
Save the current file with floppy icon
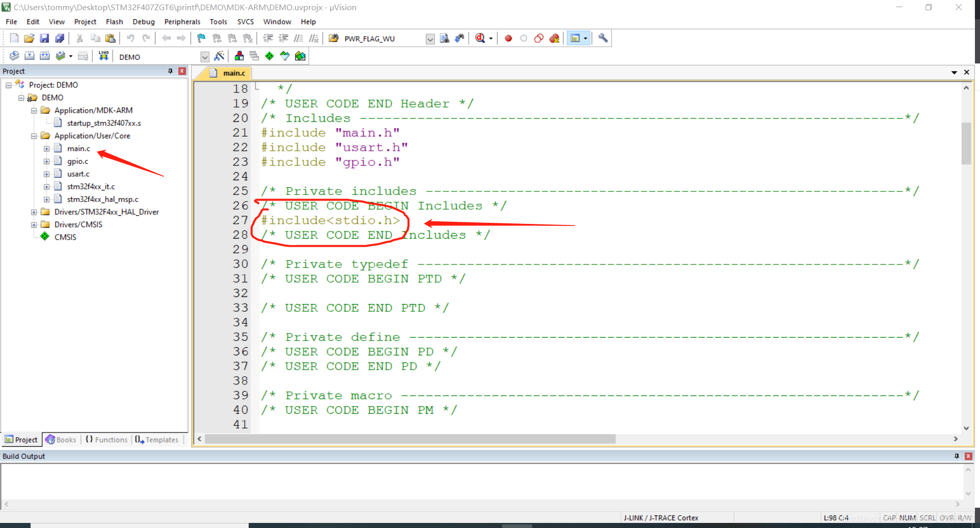coord(44,38)
